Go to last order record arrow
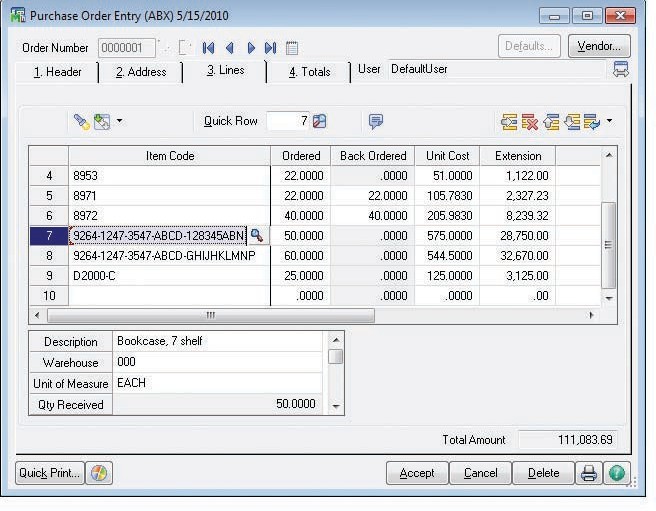 (271, 48)
